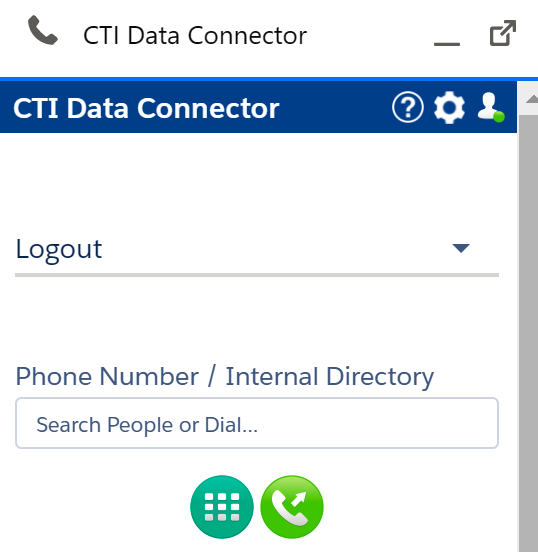Open help via the question mark icon

[x=408, y=107]
